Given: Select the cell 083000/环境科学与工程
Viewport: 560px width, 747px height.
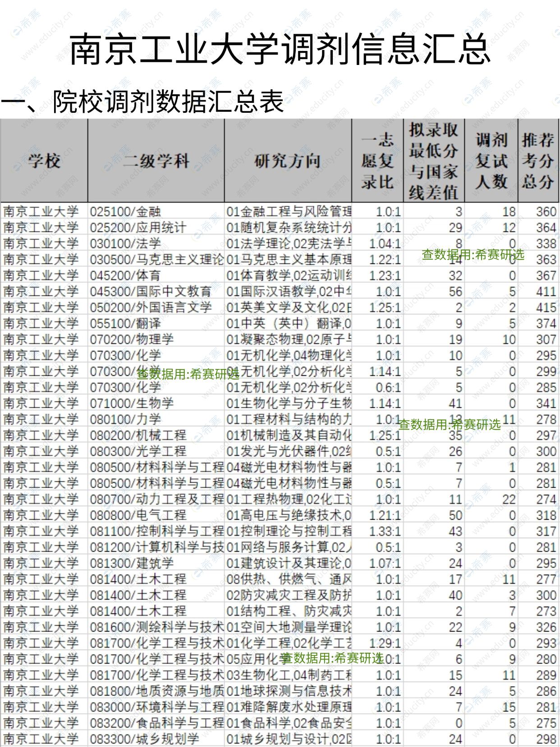Looking at the screenshot, I should tap(156, 707).
